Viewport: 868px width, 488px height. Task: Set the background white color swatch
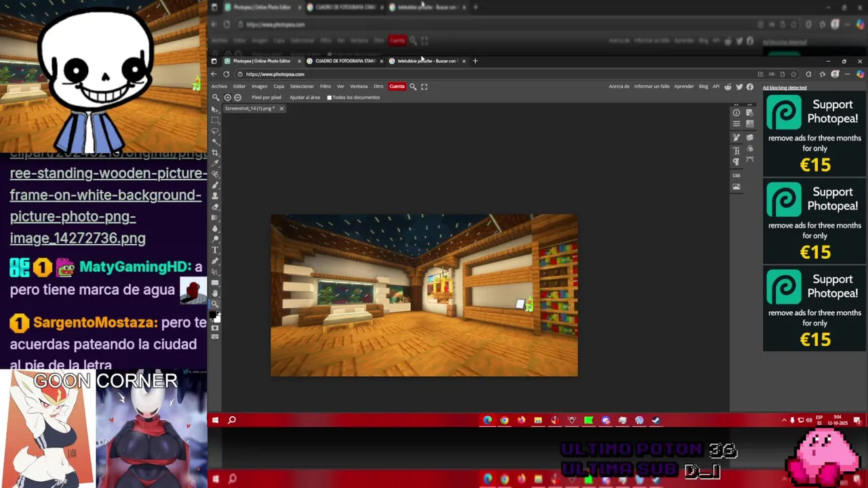point(218,319)
